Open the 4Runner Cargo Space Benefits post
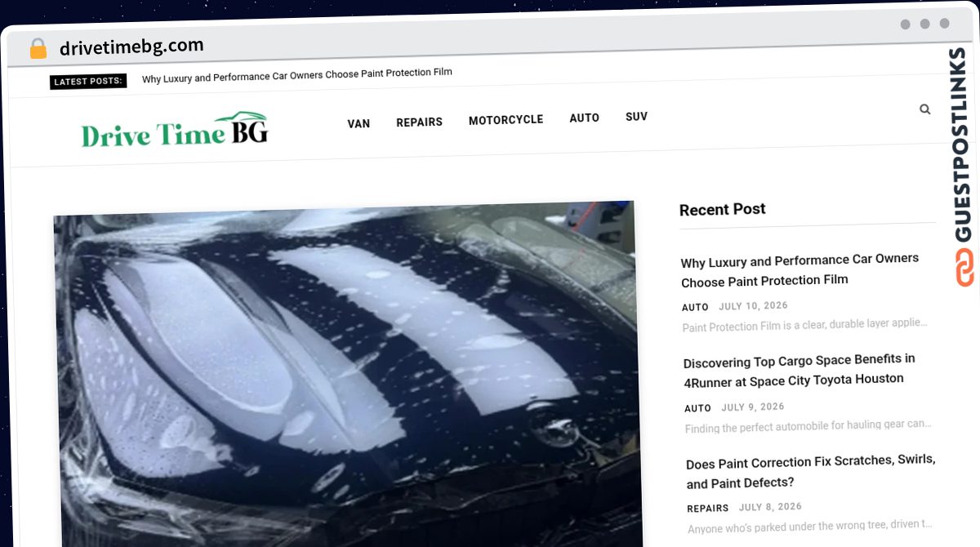This screenshot has height=547, width=980. click(x=800, y=369)
